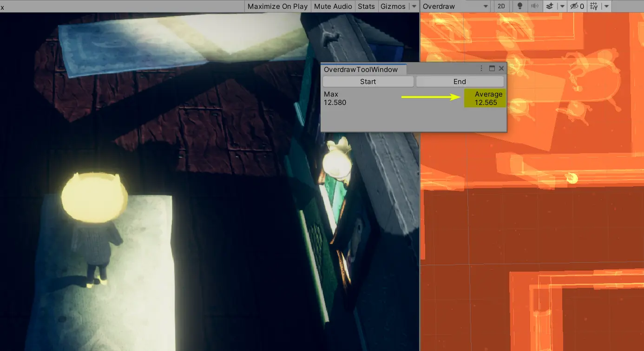Image resolution: width=644 pixels, height=351 pixels.
Task: Select the scene effects visibility icon
Action: point(551,6)
